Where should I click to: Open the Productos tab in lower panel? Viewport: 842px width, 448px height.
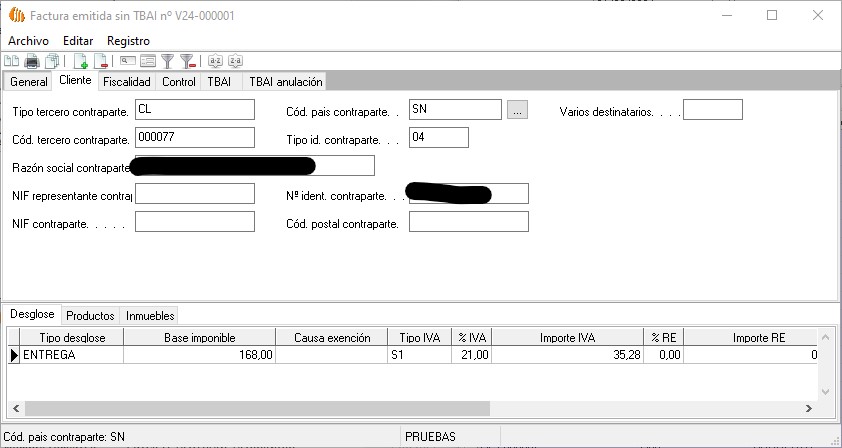click(90, 316)
